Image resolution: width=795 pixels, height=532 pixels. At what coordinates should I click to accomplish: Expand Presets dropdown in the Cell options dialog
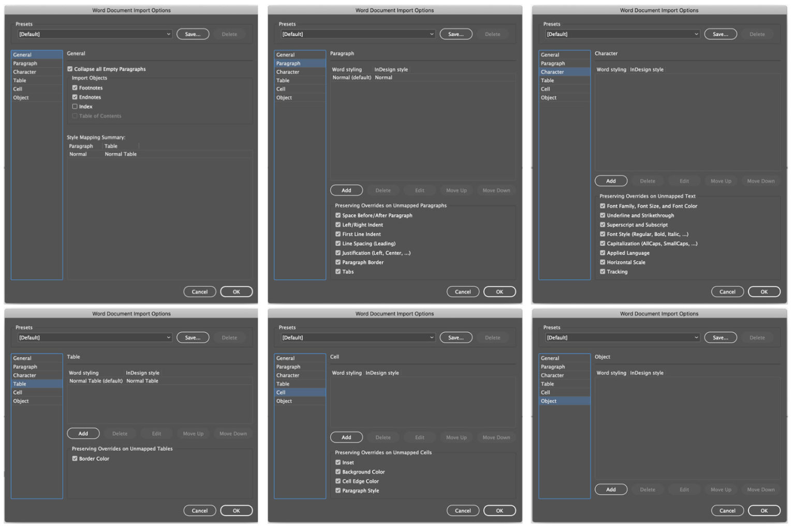358,337
